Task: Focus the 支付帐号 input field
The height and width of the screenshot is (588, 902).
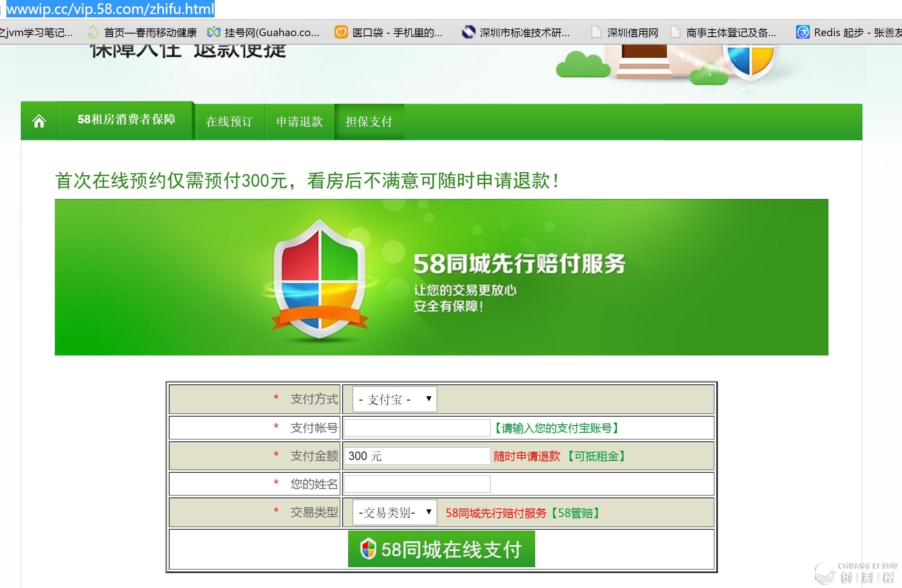Action: (417, 428)
